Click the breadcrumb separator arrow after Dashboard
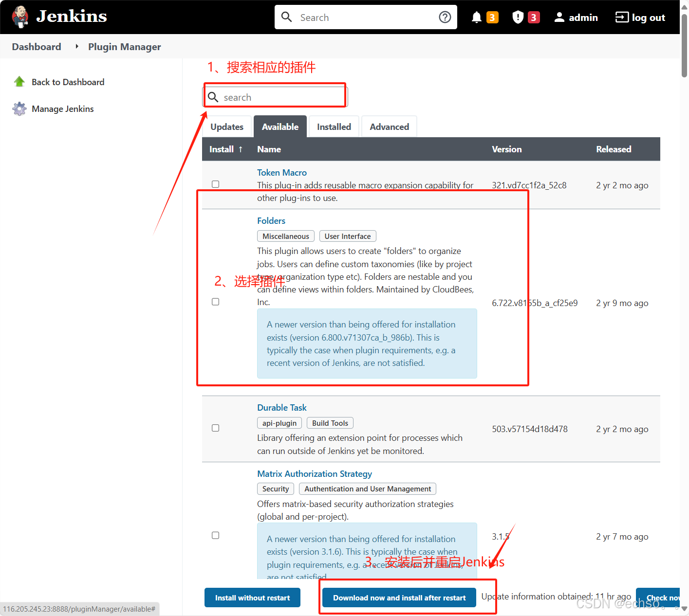This screenshot has height=616, width=689. tap(76, 47)
